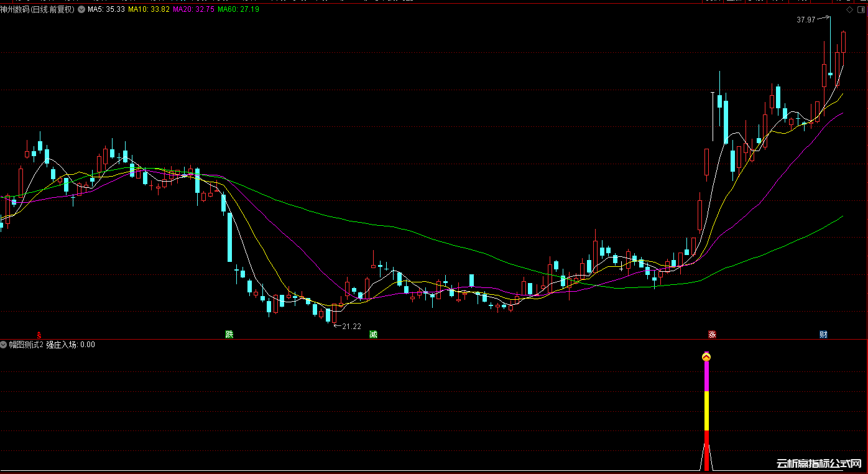The width and height of the screenshot is (868, 474).
Task: Click the green MA60: 27.19 label
Action: click(x=238, y=10)
